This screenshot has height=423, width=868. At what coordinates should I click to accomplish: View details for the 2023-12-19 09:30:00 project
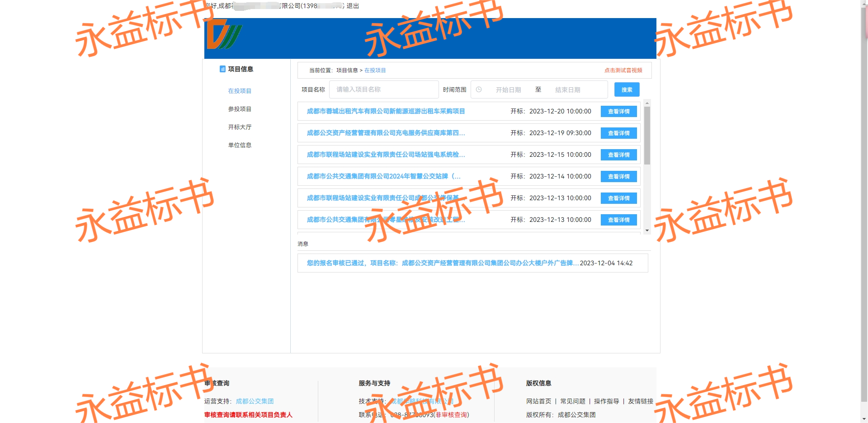[618, 133]
